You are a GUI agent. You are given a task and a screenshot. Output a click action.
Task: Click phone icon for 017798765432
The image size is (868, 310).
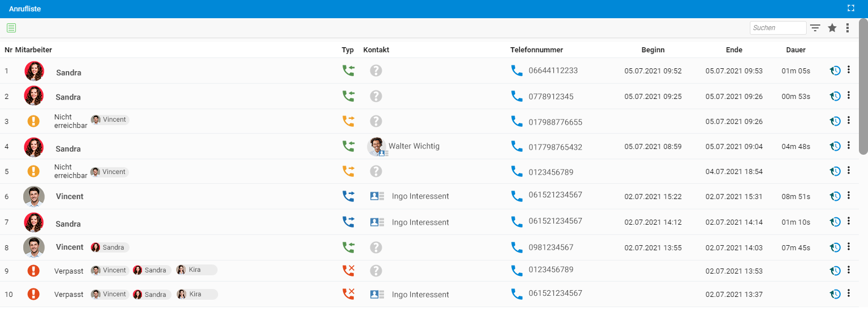[x=516, y=146]
